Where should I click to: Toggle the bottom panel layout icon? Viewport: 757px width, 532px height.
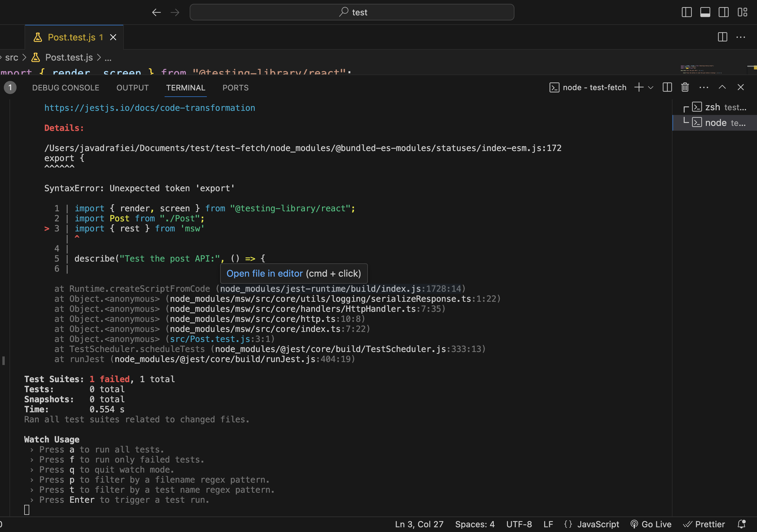pos(705,12)
